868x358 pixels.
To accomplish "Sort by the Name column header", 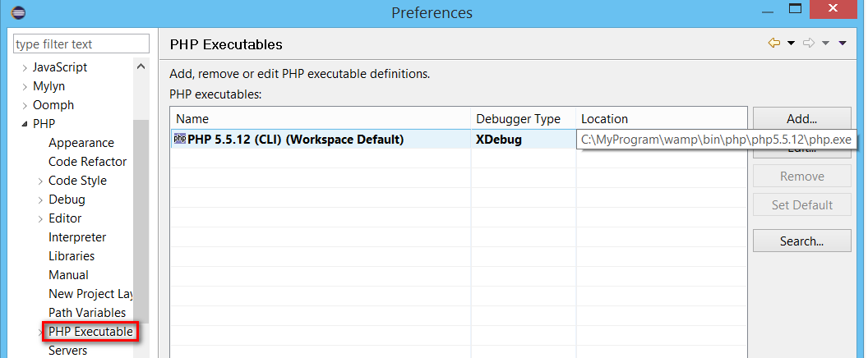I will (x=321, y=118).
